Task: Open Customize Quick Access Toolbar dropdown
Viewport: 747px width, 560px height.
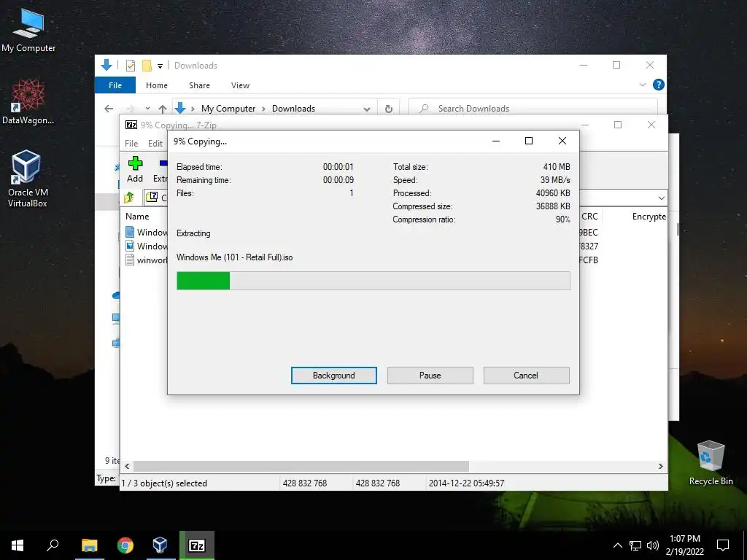Action: (160, 66)
